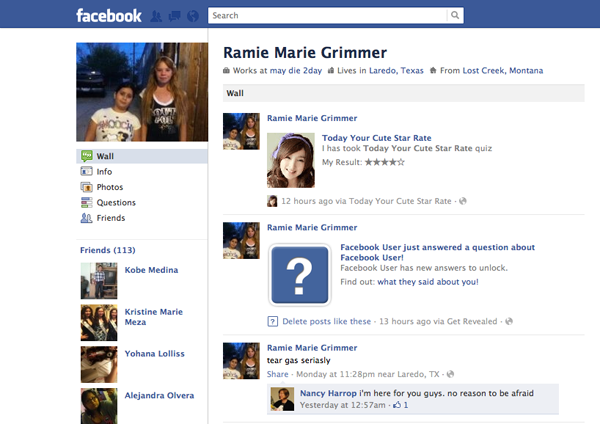The width and height of the screenshot is (600, 424).
Task: Open Kobe Medina's profile thumbnail
Action: point(99,281)
